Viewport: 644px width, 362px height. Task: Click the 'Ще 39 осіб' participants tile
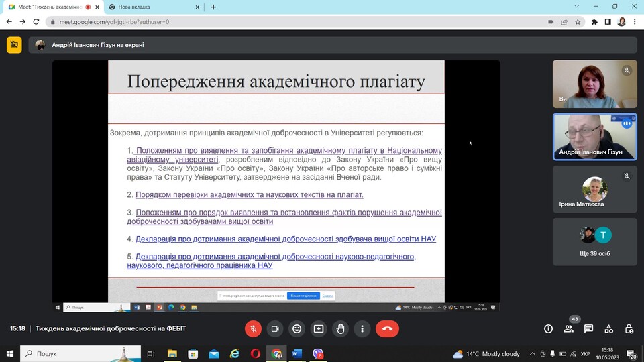(x=594, y=242)
